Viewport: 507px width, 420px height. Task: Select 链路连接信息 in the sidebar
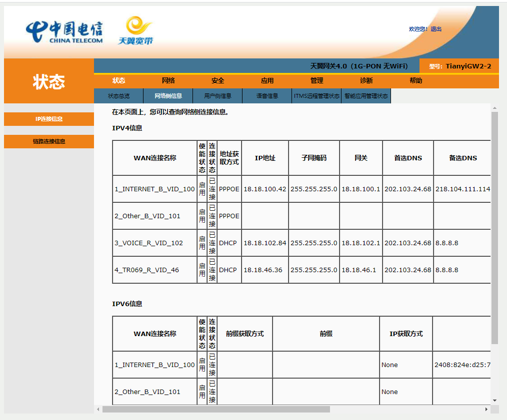(x=49, y=141)
